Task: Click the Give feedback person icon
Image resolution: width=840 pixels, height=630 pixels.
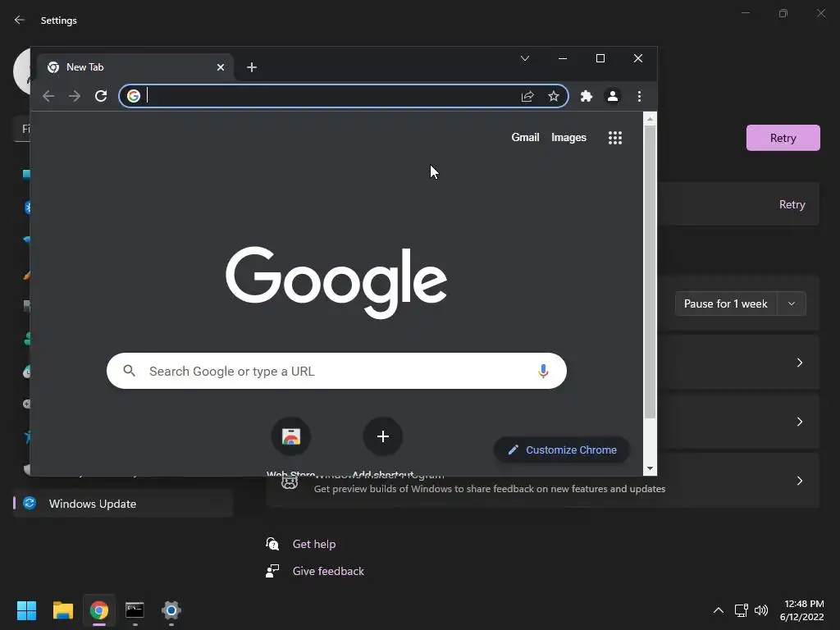Action: click(272, 571)
